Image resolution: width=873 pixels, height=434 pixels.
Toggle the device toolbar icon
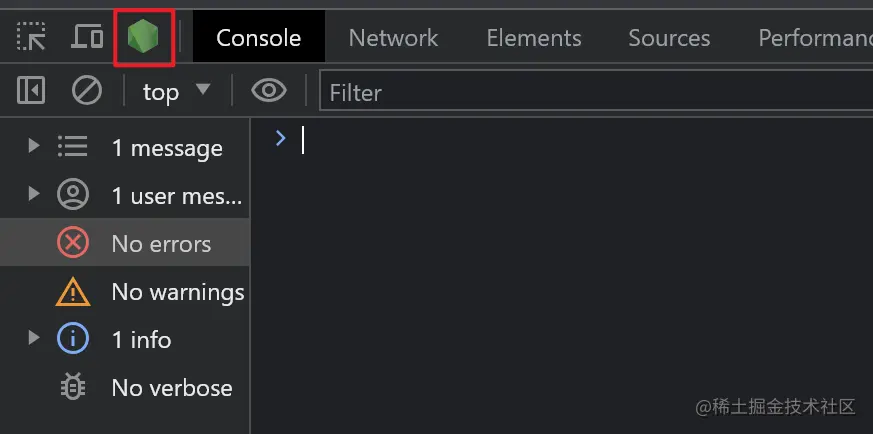(x=88, y=38)
